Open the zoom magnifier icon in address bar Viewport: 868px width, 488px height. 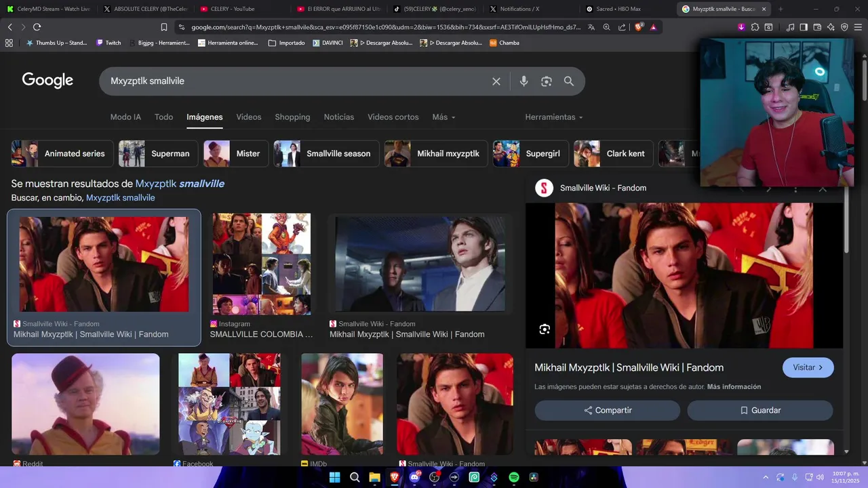tap(606, 27)
